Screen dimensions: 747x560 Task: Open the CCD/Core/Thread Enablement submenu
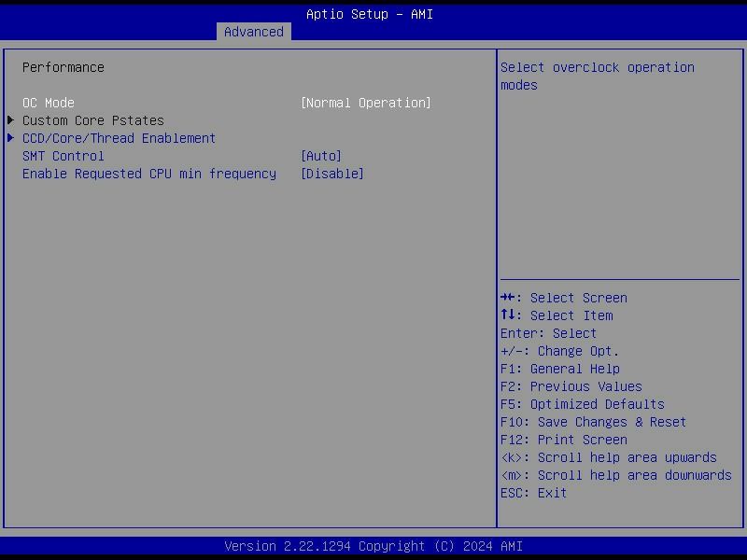120,138
